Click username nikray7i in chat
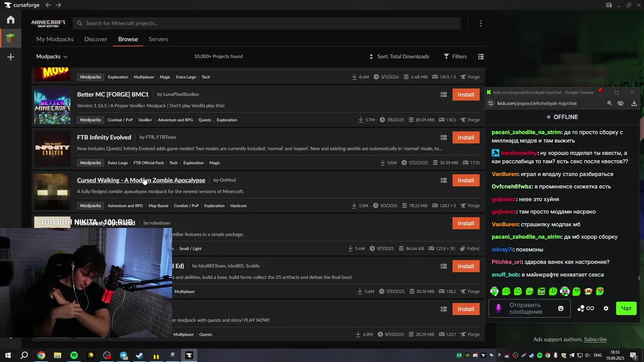The height and width of the screenshot is (362, 644). coord(502,249)
